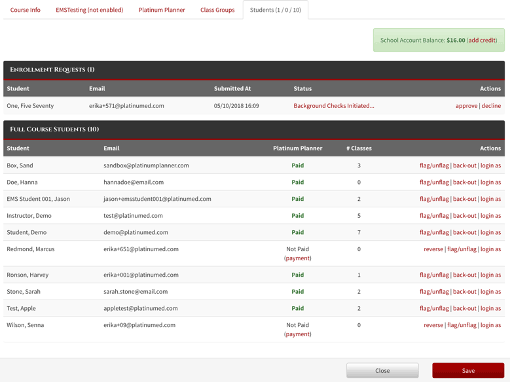Image resolution: width=510 pixels, height=382 pixels.
Task: Click email sandbox@platinumplanner.com
Action: click(x=146, y=165)
